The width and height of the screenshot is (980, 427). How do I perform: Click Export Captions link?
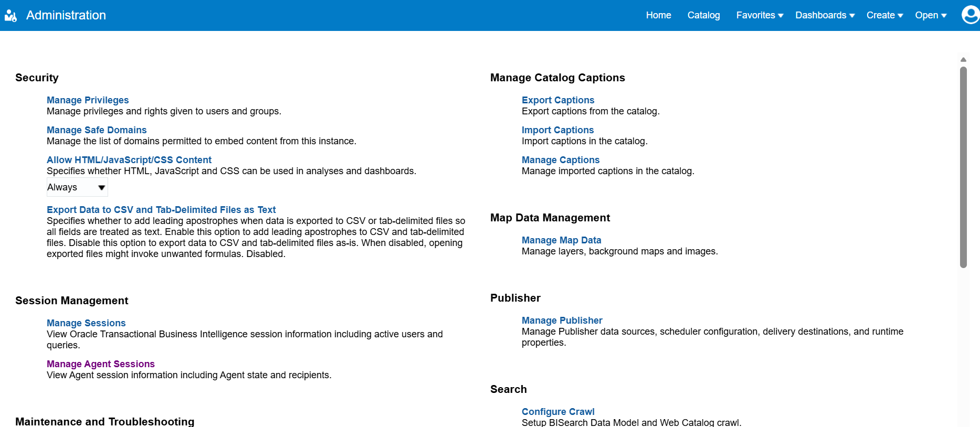(558, 100)
